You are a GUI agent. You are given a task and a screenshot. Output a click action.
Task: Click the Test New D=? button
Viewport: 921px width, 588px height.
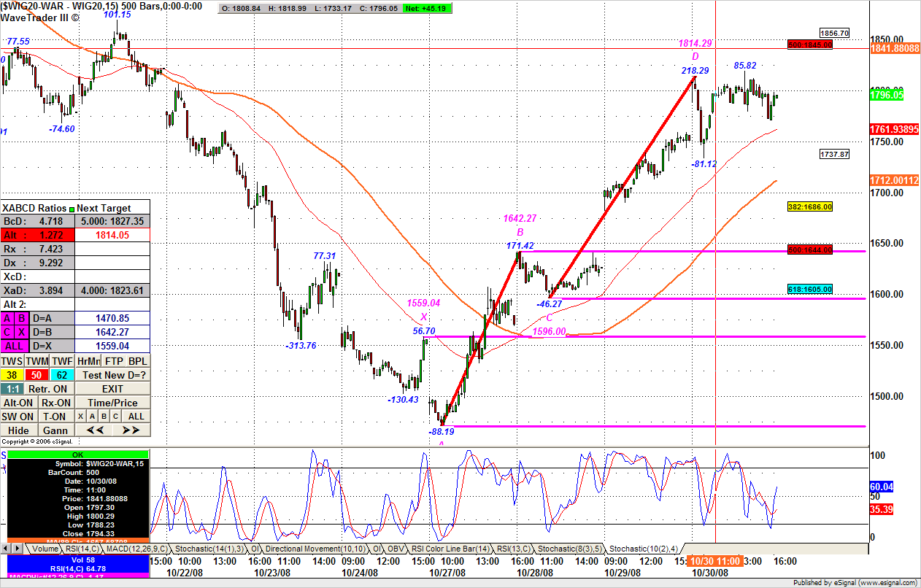tap(112, 375)
